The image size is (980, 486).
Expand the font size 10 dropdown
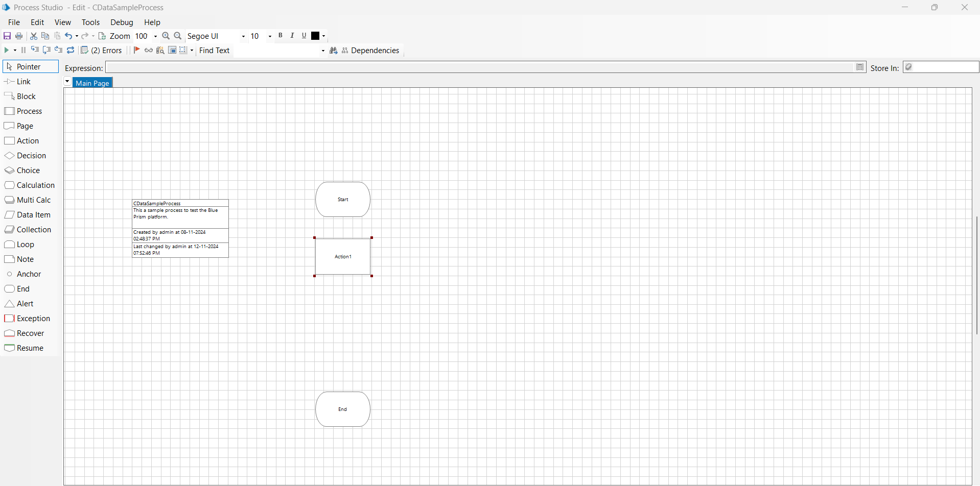(x=270, y=36)
